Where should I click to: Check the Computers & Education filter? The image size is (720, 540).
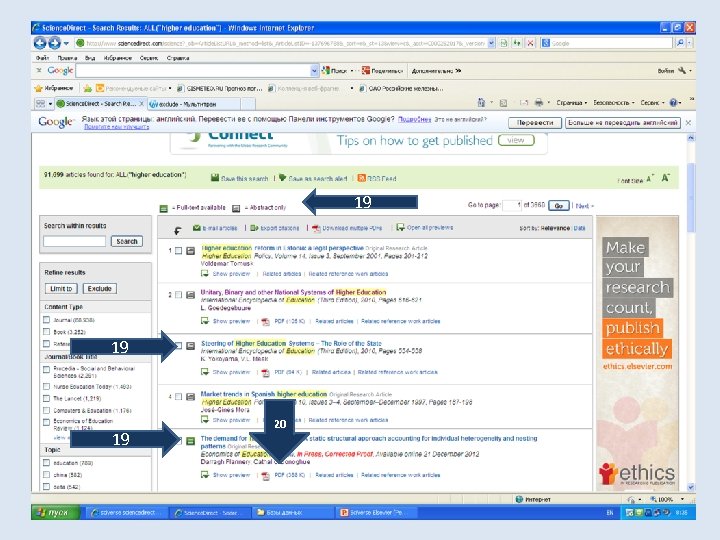pyautogui.click(x=46, y=411)
